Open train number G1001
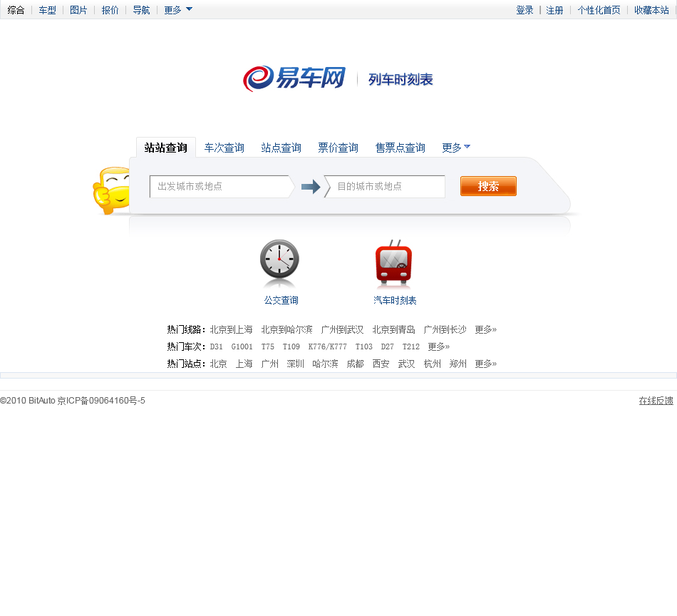This screenshot has width=677, height=616. point(242,346)
